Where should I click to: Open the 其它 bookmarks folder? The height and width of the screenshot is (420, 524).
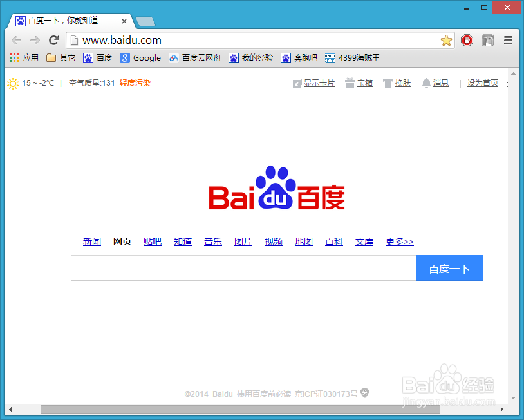click(61, 58)
